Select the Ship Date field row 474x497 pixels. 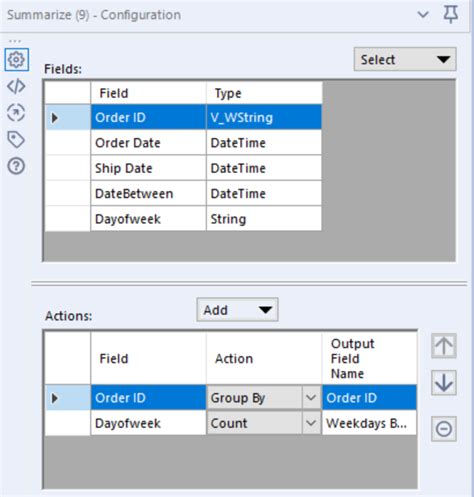184,168
